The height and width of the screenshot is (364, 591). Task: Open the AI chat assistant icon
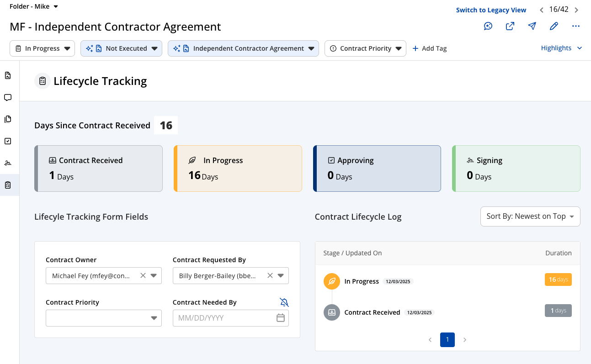tap(488, 26)
